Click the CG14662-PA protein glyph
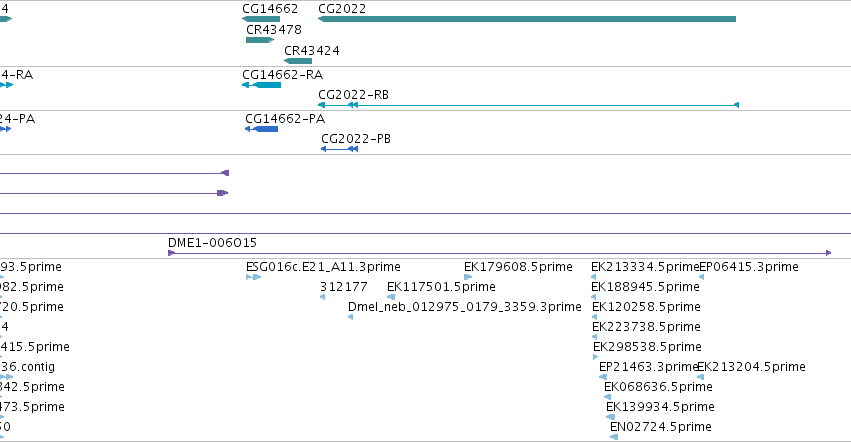 click(262, 129)
